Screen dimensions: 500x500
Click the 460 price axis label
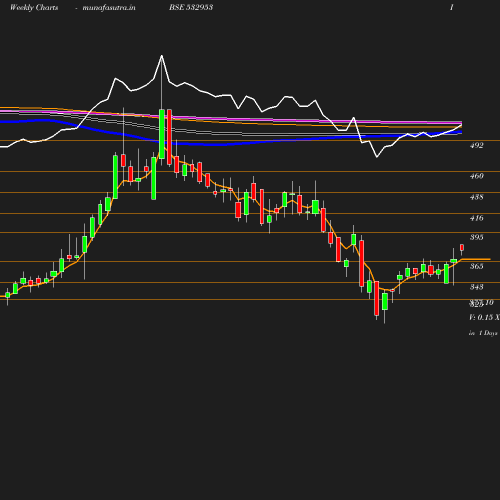click(476, 176)
